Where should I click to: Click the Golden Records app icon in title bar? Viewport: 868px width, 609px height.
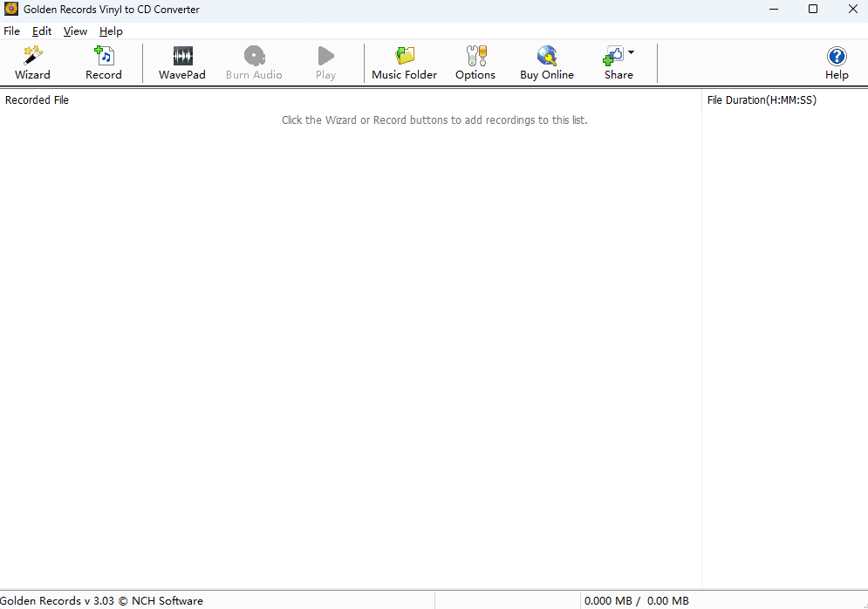11,9
